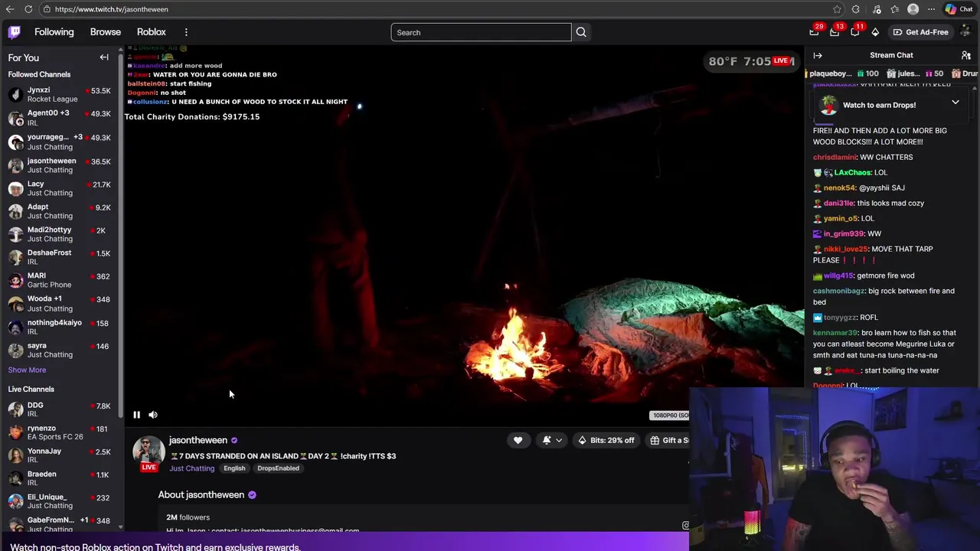Open DDG live channel
This screenshot has width=980, height=551.
point(60,409)
